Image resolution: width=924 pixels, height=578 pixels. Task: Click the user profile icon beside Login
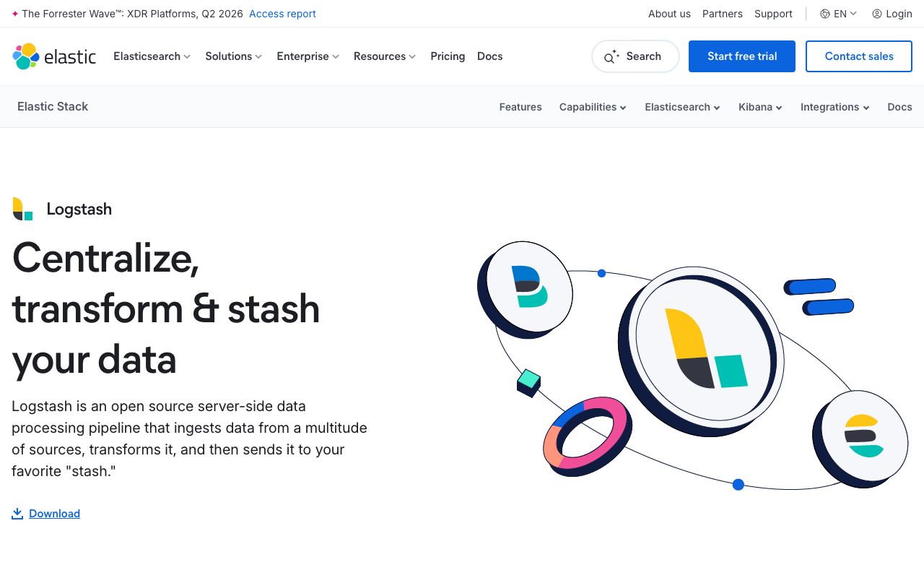click(876, 14)
